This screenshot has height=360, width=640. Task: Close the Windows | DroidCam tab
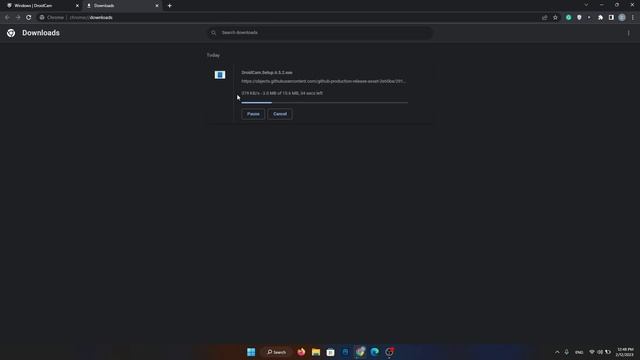[77, 6]
